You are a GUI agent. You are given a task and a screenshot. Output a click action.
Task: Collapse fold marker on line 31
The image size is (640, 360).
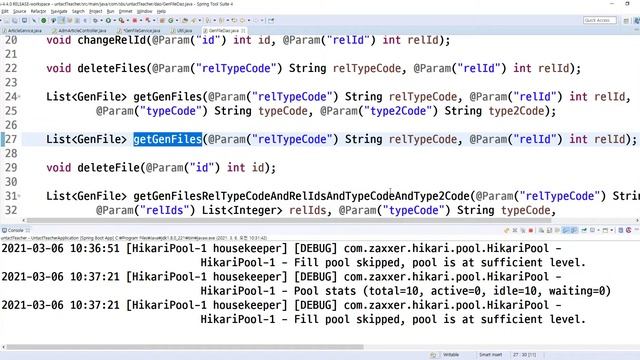pos(19,196)
